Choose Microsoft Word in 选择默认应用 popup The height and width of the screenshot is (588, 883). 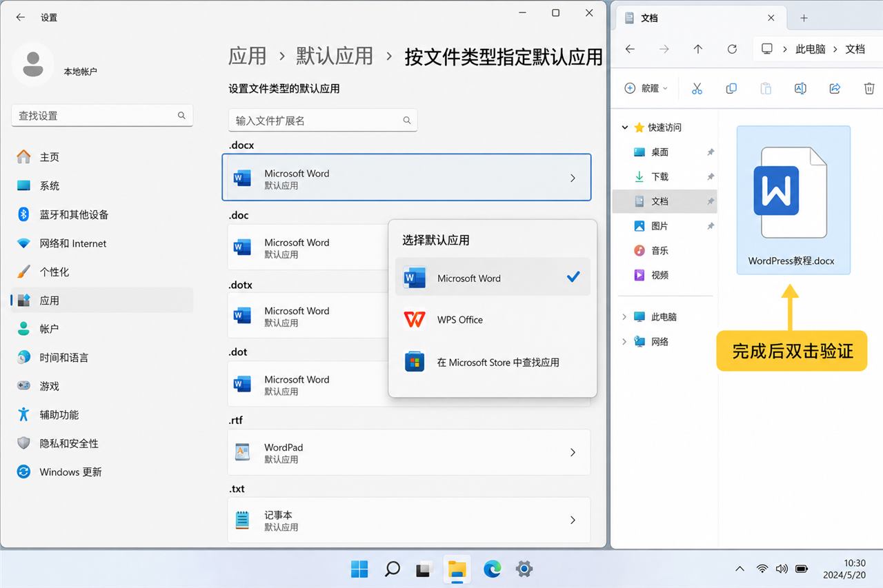click(x=493, y=277)
